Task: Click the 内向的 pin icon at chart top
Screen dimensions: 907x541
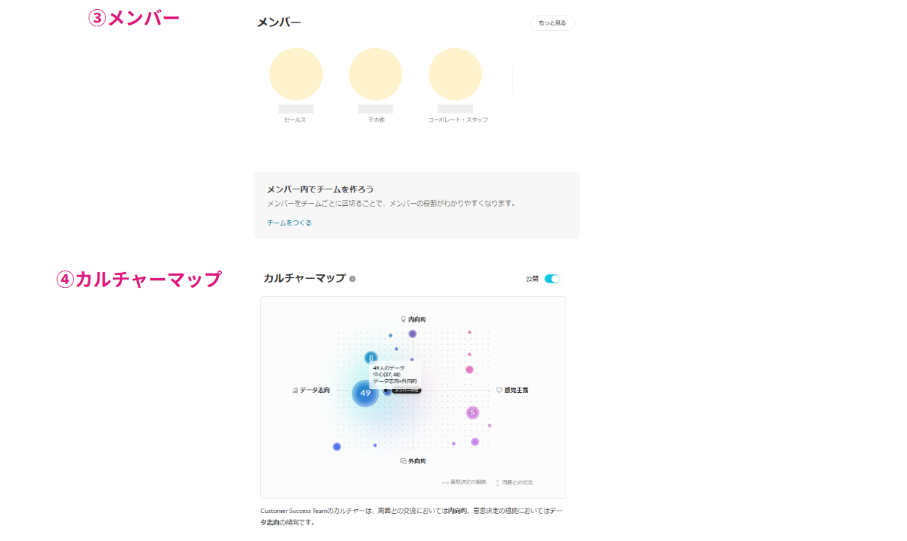Action: point(403,319)
